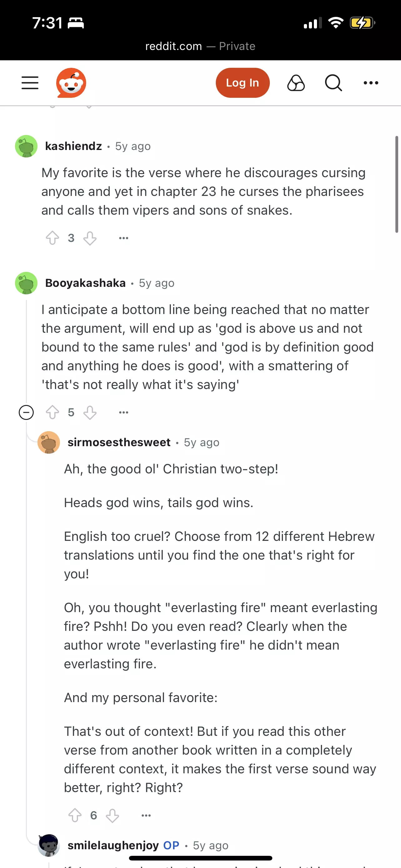Click the Log In button

click(x=242, y=83)
